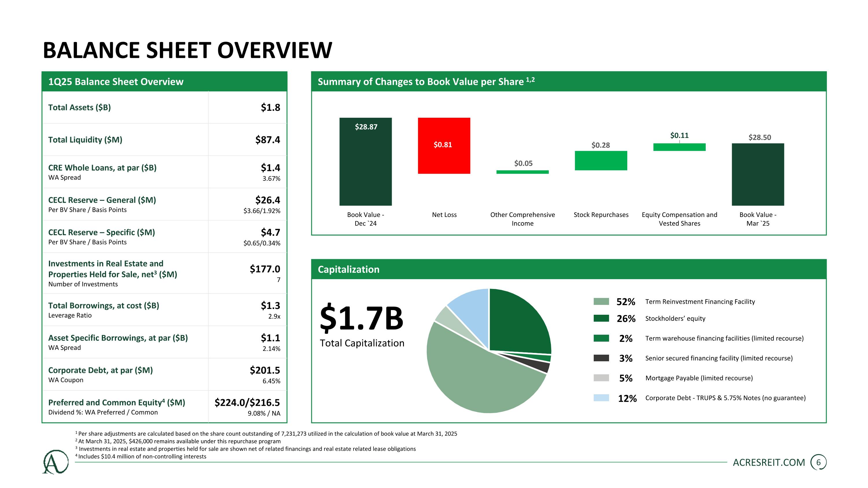Viewport: 868px width, 488px height.
Task: Select the Book Value Mar '25 bar
Action: (x=758, y=174)
